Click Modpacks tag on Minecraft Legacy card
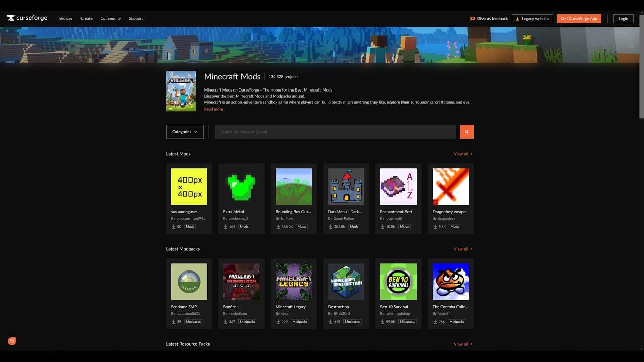This screenshot has height=362, width=644. tap(300, 322)
